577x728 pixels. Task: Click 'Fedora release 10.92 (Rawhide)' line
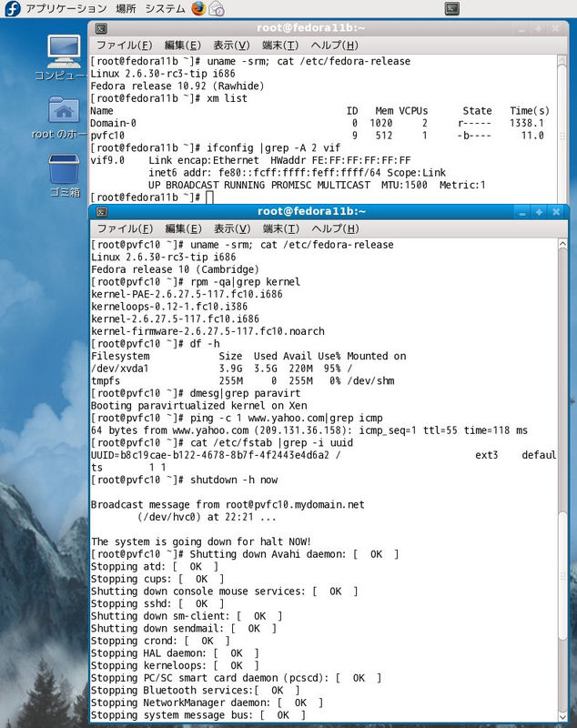click(177, 86)
